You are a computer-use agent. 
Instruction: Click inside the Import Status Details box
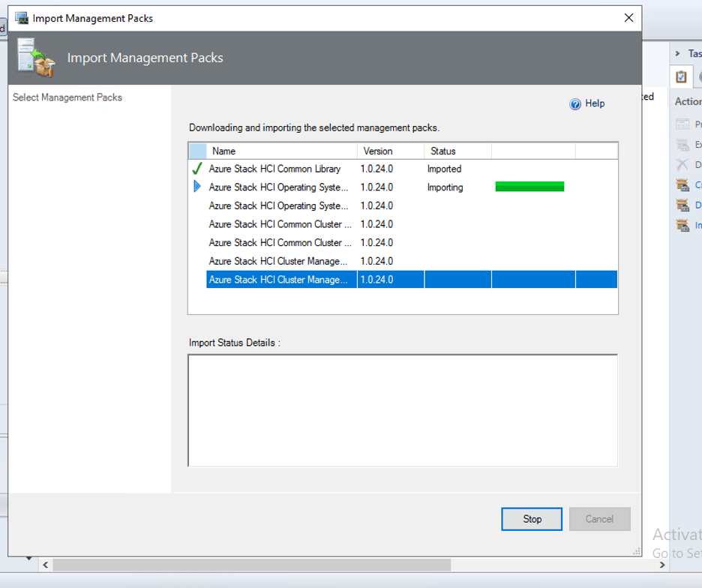403,409
